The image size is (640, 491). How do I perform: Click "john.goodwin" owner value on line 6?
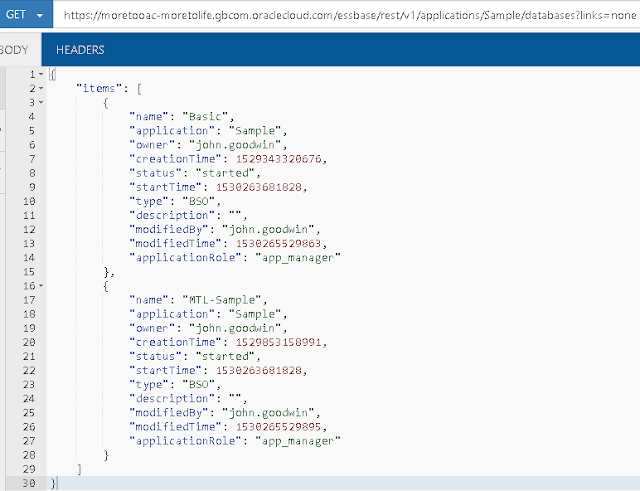coord(235,145)
